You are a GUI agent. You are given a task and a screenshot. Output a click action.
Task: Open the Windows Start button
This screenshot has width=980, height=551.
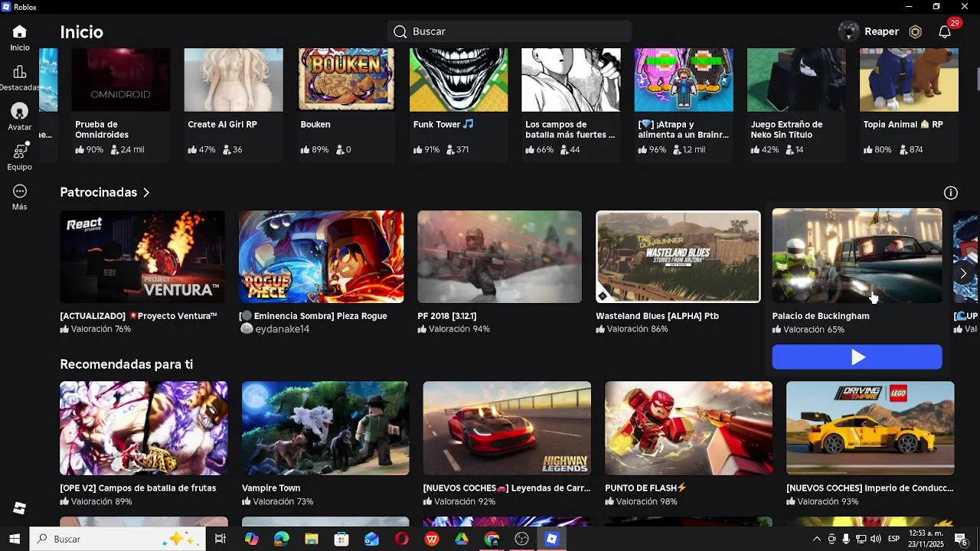pos(15,539)
